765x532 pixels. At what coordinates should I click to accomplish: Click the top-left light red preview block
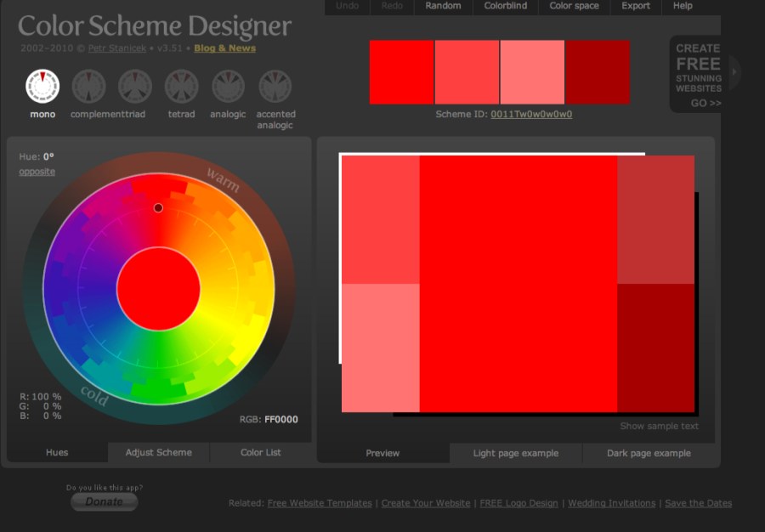point(381,219)
